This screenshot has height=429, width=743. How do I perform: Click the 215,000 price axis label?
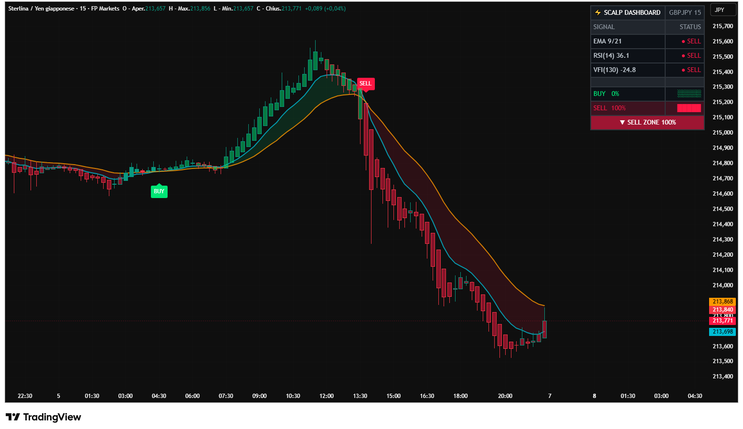click(723, 132)
